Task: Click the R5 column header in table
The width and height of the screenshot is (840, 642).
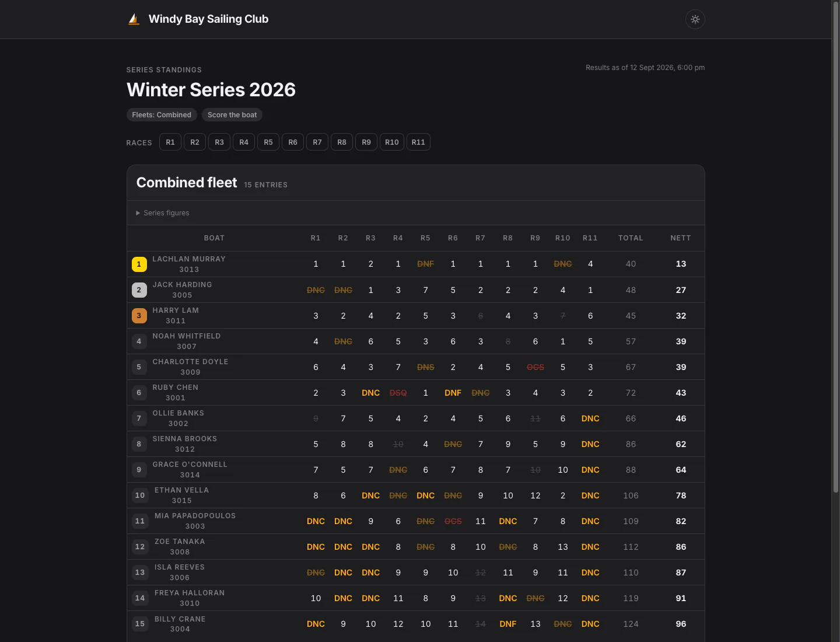Action: [425, 238]
